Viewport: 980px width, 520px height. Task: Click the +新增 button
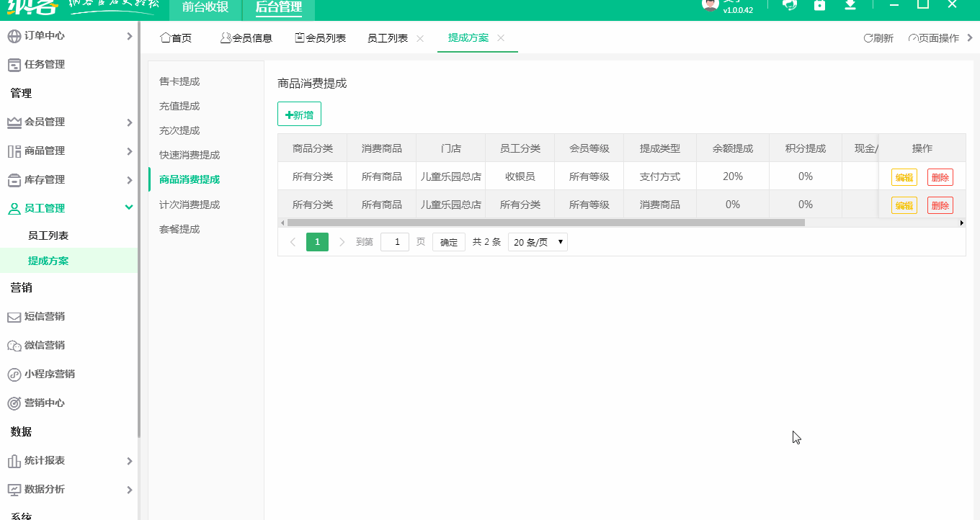[298, 113]
